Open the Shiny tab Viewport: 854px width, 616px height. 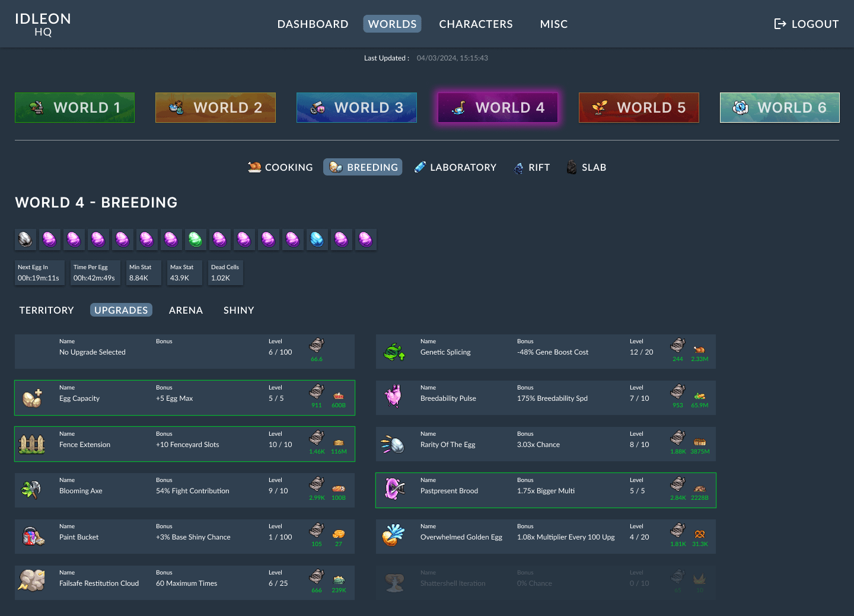click(238, 310)
